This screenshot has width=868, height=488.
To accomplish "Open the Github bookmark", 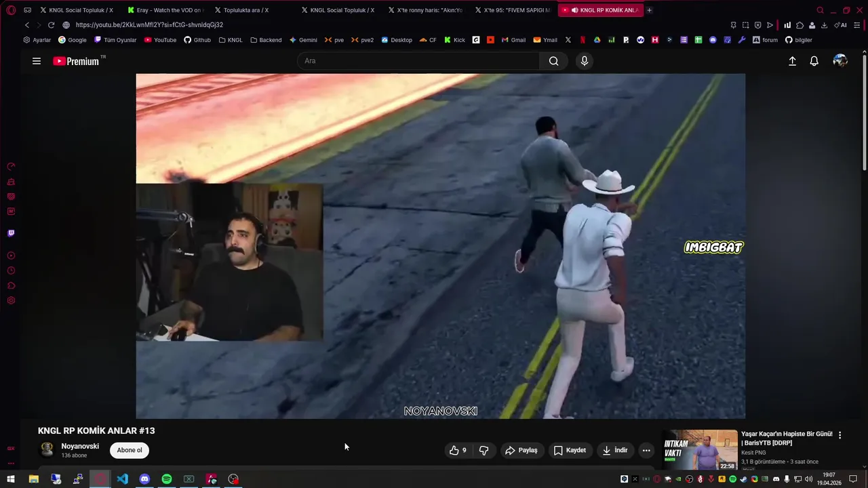I will pos(197,40).
